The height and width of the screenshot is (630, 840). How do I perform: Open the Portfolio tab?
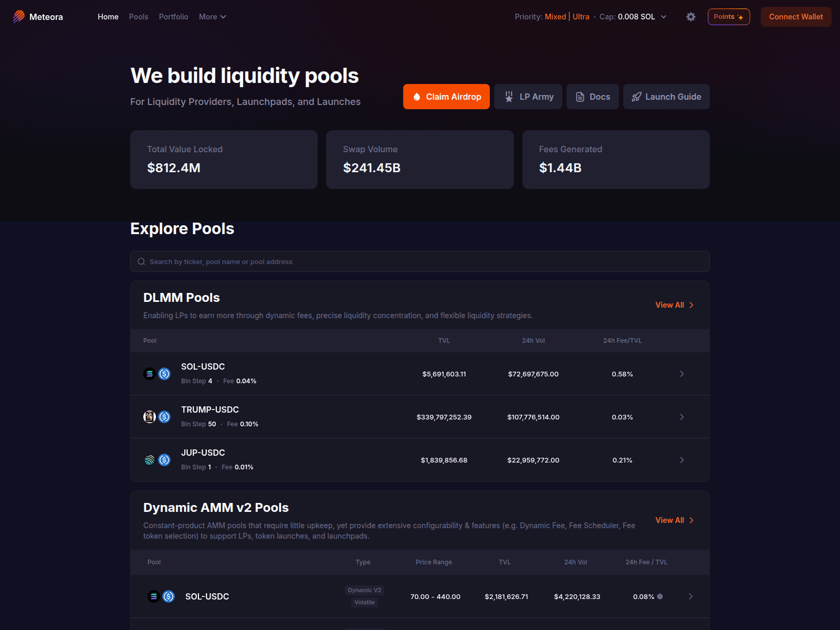[x=173, y=17]
